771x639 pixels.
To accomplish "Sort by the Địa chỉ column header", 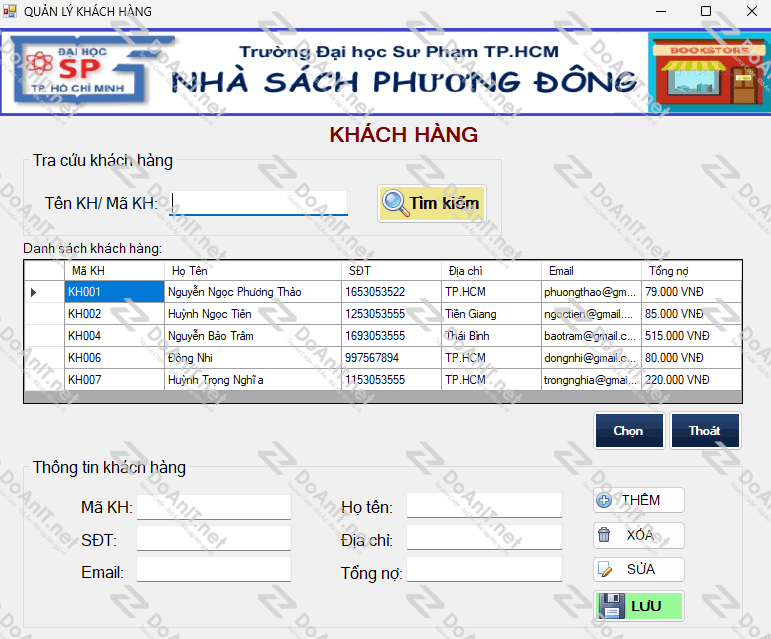I will pos(492,271).
